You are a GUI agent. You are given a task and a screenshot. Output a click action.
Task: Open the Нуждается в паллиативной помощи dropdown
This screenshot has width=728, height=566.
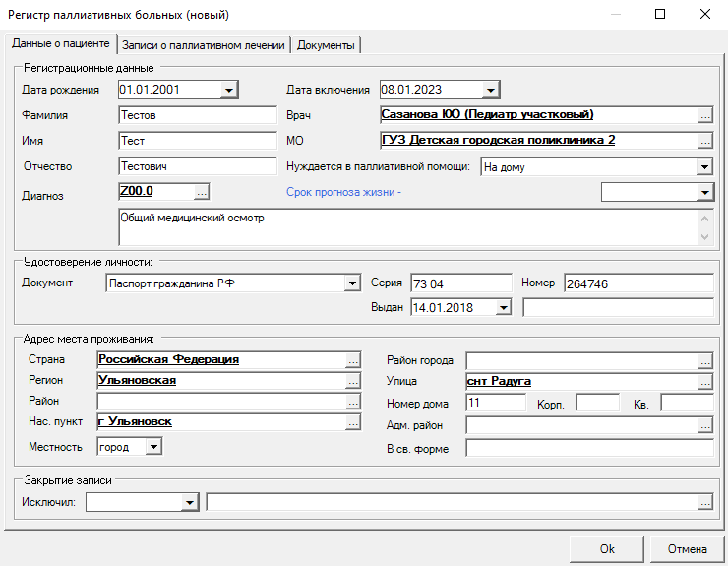704,166
